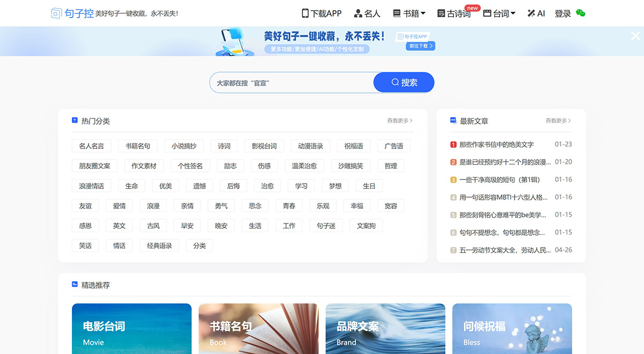Click the 精选推荐 panel icon
The width and height of the screenshot is (644, 354).
[75, 285]
